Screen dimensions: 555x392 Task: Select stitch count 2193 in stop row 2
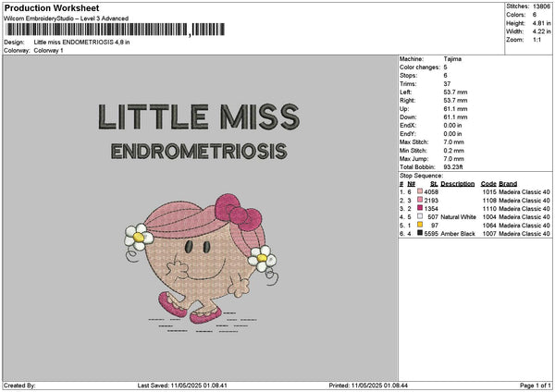pyautogui.click(x=431, y=201)
